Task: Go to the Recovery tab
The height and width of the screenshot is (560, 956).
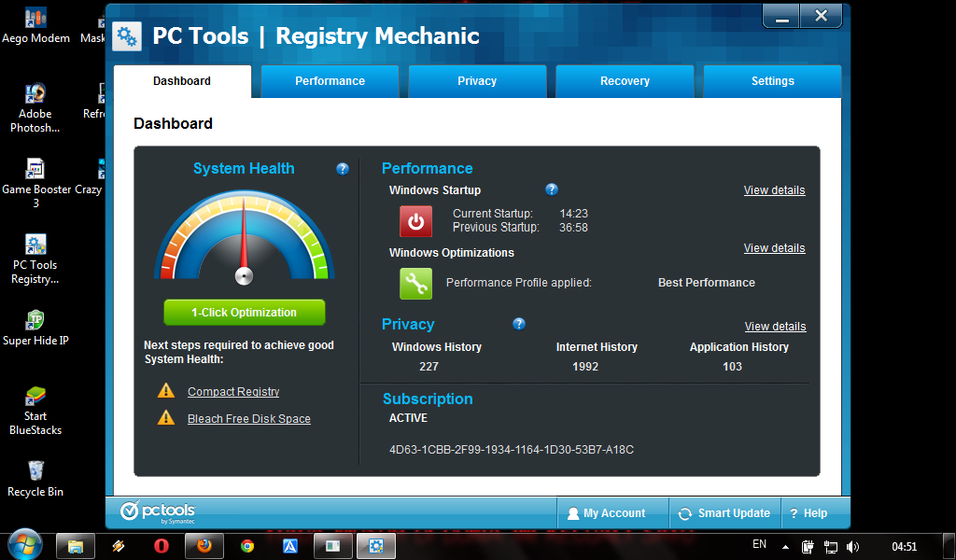Action: point(625,81)
